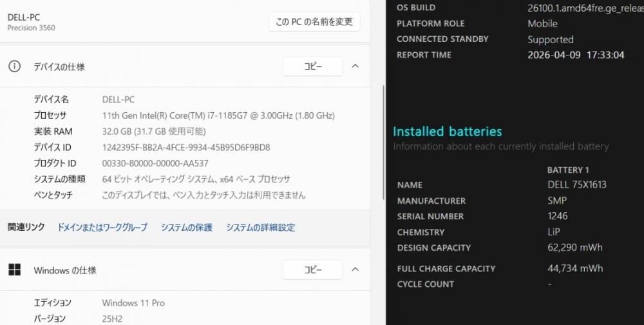Collapse the Windows の仕様 section chevron
The height and width of the screenshot is (325, 644).
355,270
